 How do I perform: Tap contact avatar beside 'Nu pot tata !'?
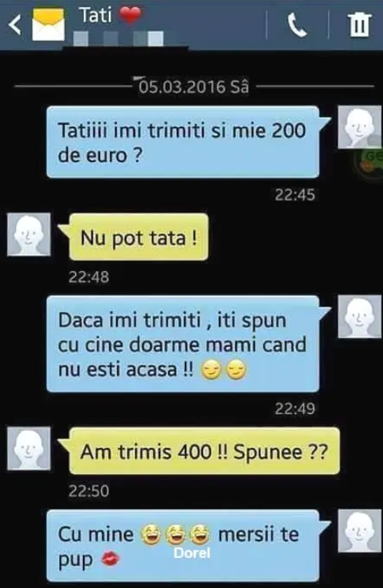click(x=29, y=234)
